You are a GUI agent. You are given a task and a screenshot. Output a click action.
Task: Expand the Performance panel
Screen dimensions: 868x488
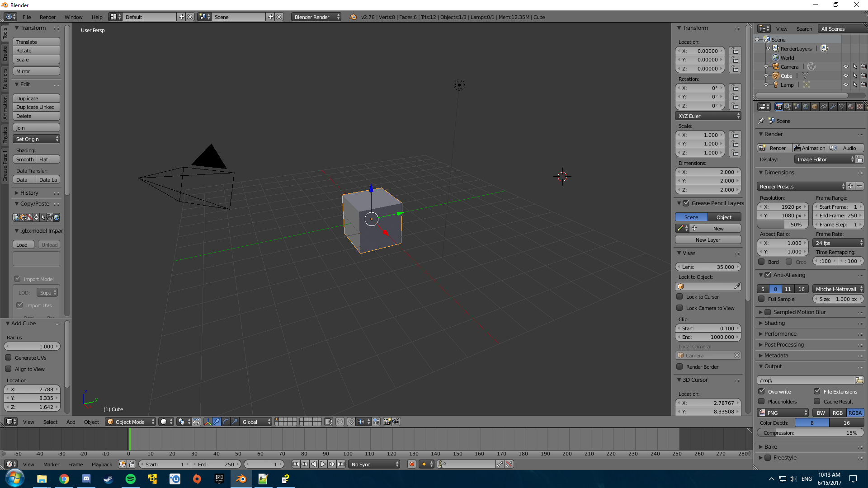coord(780,334)
